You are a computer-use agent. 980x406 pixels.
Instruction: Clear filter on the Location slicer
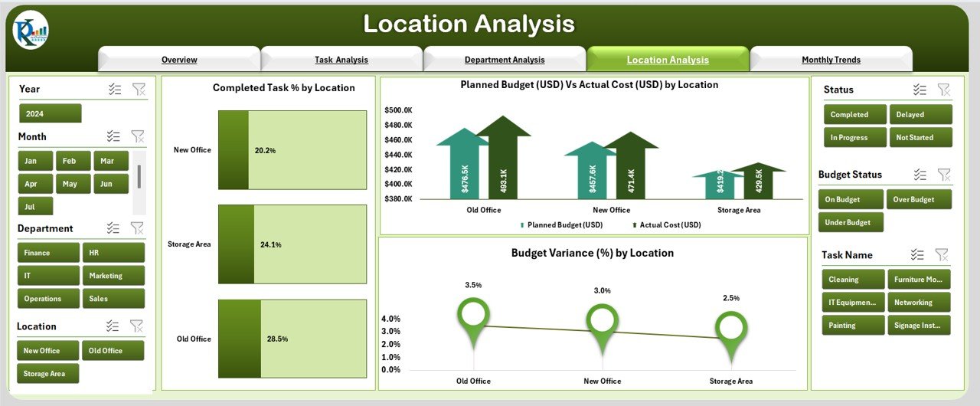(137, 326)
